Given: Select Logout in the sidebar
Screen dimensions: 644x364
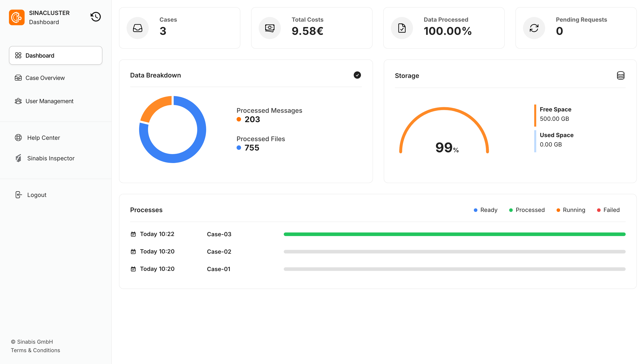Looking at the screenshot, I should point(37,195).
